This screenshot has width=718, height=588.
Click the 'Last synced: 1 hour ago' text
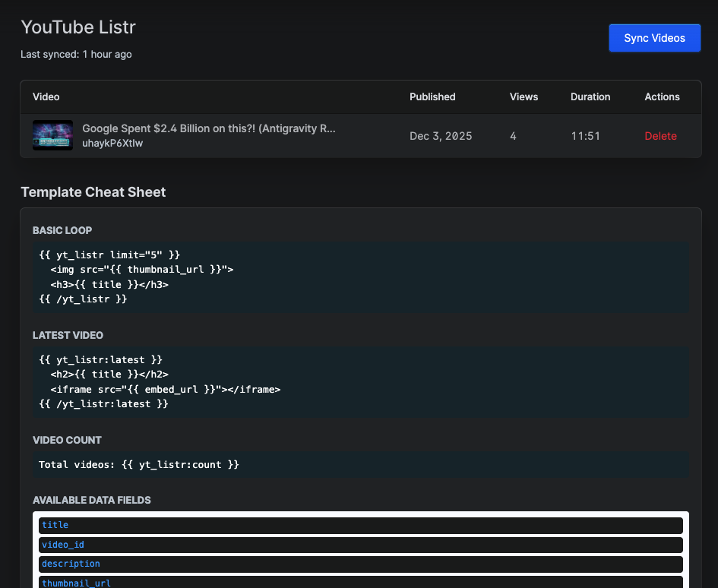pyautogui.click(x=76, y=54)
